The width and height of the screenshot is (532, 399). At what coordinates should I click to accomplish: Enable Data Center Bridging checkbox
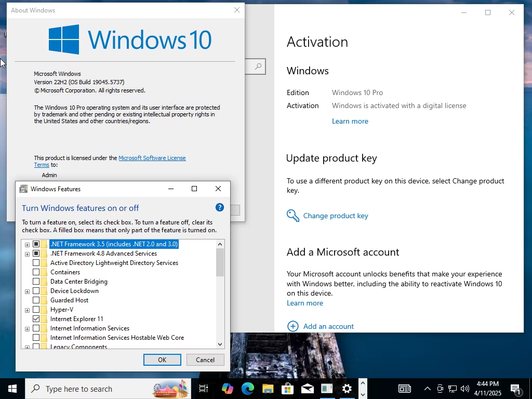(36, 281)
